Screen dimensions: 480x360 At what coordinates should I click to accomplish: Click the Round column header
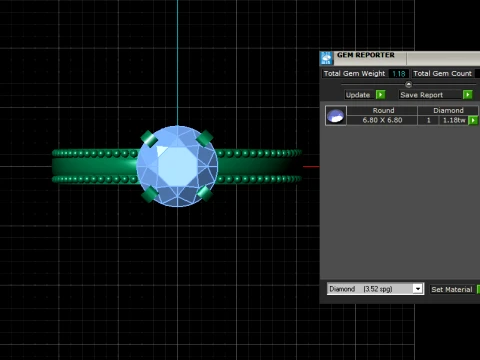[x=383, y=110]
